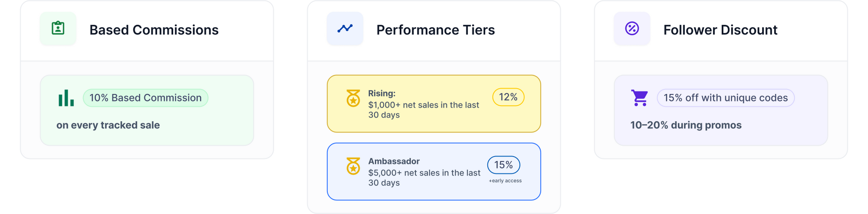Click the purple percent discount icon
The height and width of the screenshot is (214, 868).
[632, 29]
